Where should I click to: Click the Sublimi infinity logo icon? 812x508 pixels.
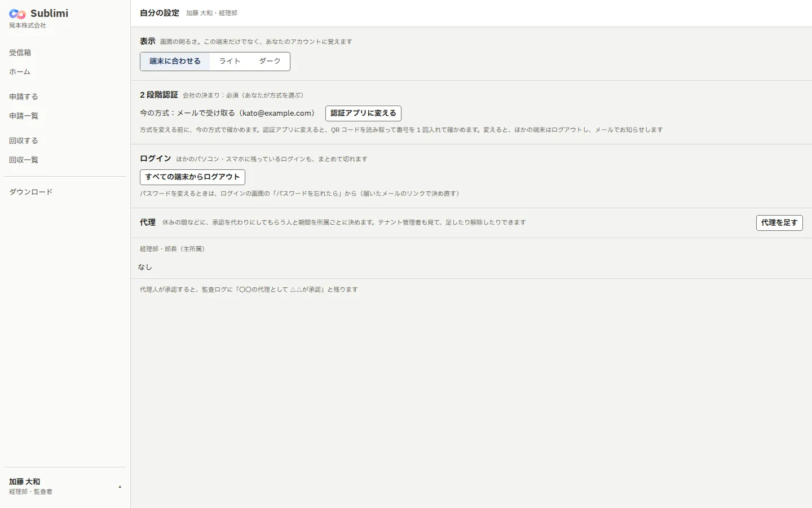coord(17,14)
